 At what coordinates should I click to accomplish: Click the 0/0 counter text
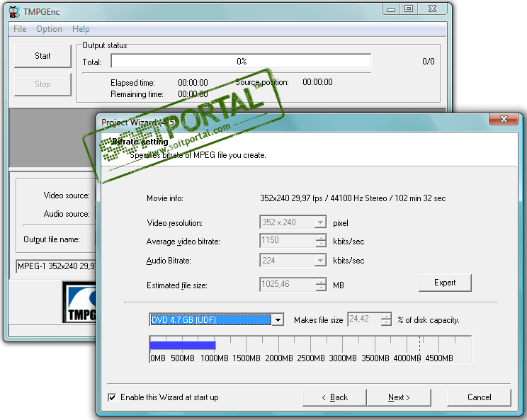pos(428,62)
